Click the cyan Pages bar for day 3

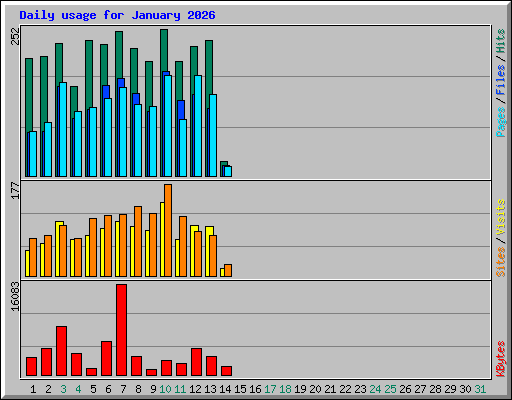(63, 130)
